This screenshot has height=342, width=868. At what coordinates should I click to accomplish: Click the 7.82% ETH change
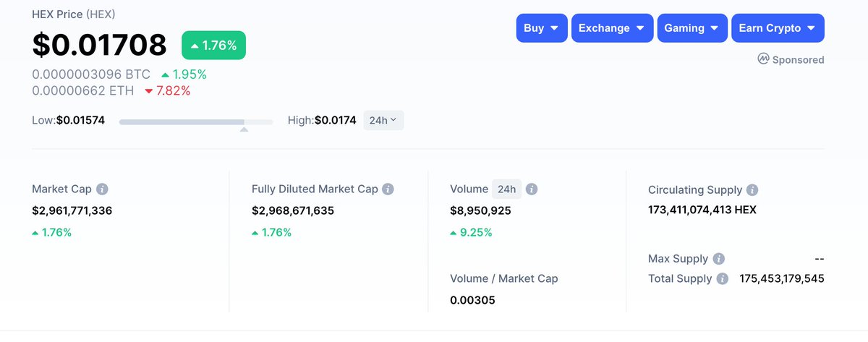coord(168,91)
